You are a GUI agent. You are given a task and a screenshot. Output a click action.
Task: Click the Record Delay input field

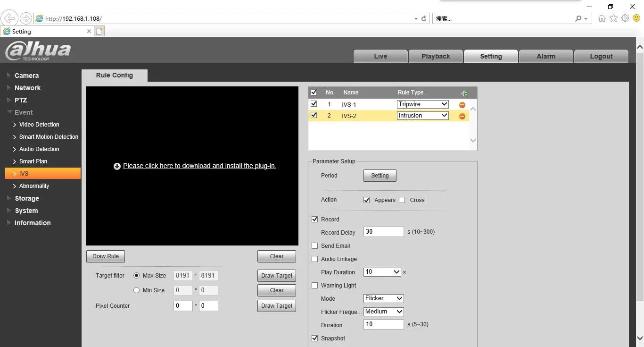click(x=384, y=232)
